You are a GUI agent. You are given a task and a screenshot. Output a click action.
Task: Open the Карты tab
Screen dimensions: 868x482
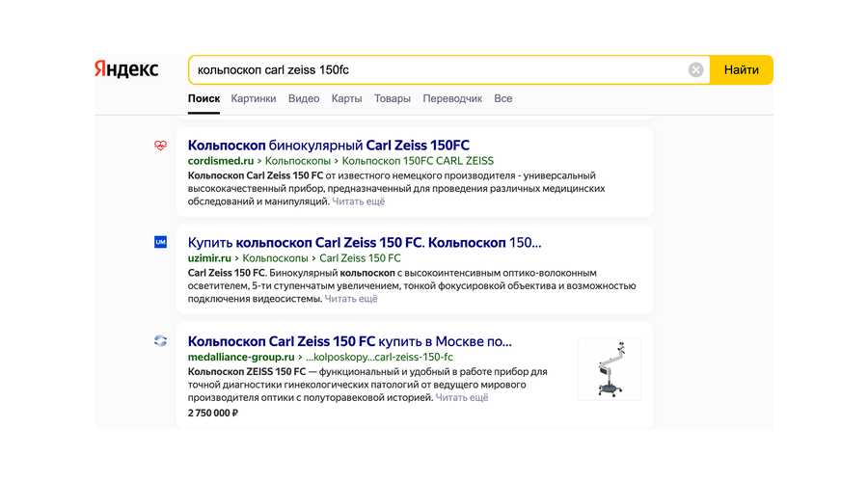(346, 98)
